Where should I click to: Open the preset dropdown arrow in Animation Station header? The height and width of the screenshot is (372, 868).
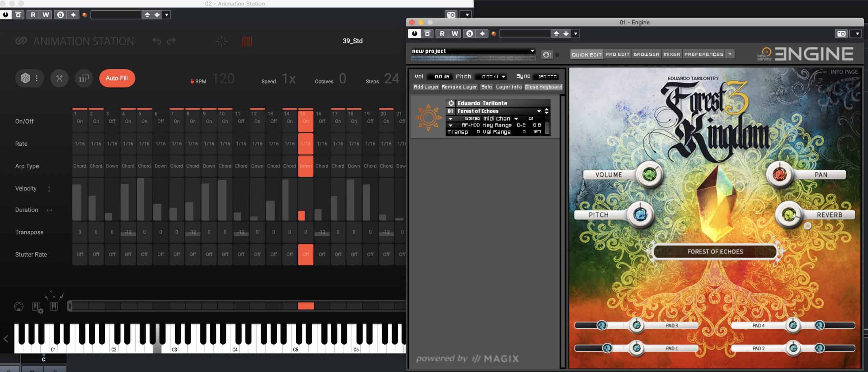tap(166, 15)
